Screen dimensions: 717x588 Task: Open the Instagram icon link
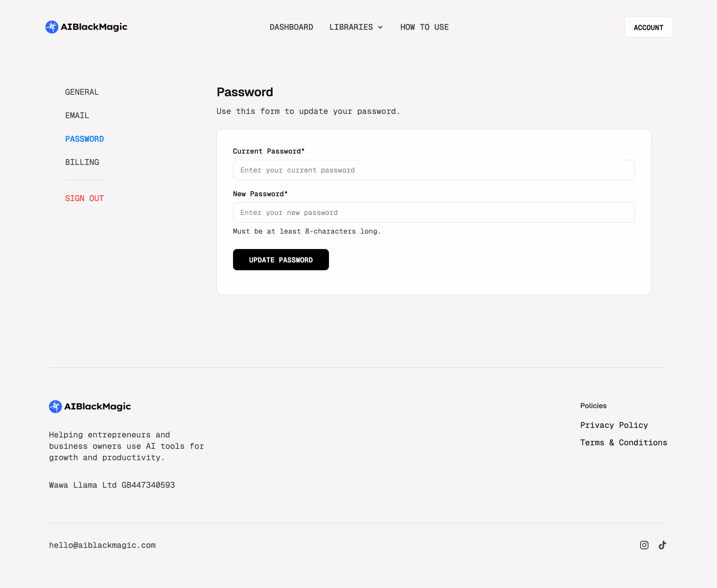[644, 545]
